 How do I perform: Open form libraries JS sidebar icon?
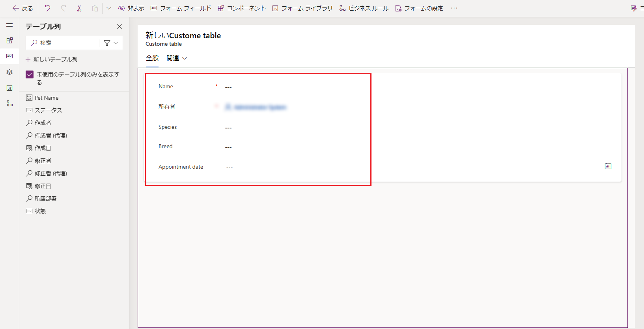[9, 88]
